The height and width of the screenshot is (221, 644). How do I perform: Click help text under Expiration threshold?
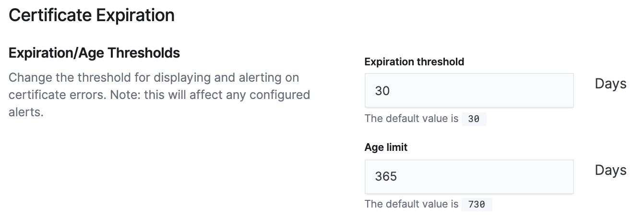[x=412, y=119]
